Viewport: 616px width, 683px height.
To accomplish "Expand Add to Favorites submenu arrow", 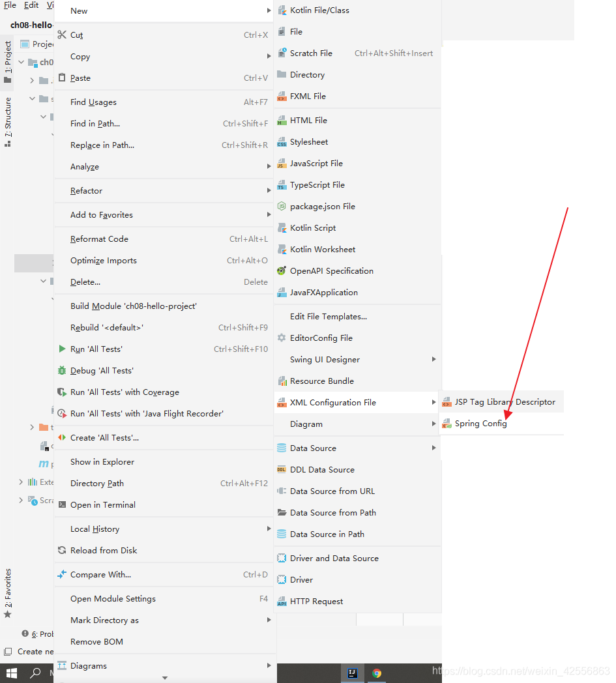I will coord(269,214).
